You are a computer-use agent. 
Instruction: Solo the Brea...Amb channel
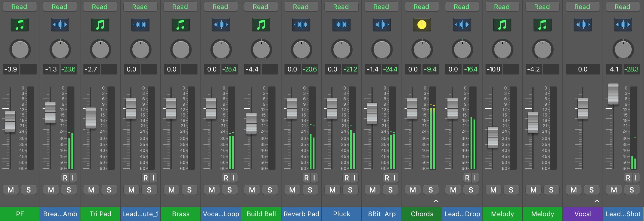point(69,190)
